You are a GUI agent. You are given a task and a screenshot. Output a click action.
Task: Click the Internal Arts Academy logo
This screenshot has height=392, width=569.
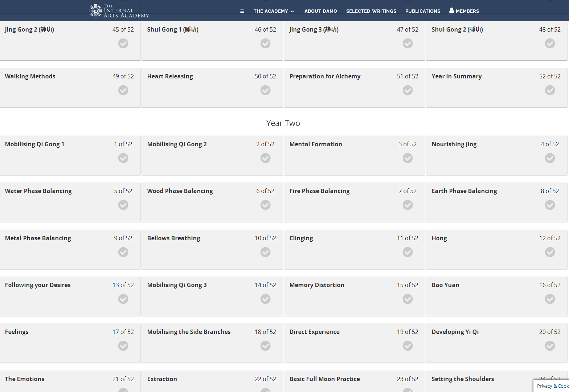(119, 11)
